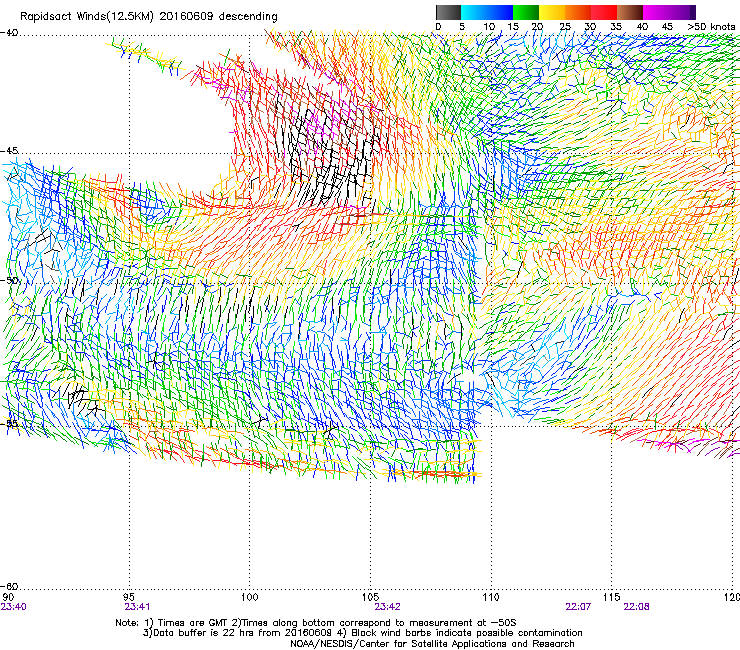Click the -45 latitude axis label

[x=9, y=151]
